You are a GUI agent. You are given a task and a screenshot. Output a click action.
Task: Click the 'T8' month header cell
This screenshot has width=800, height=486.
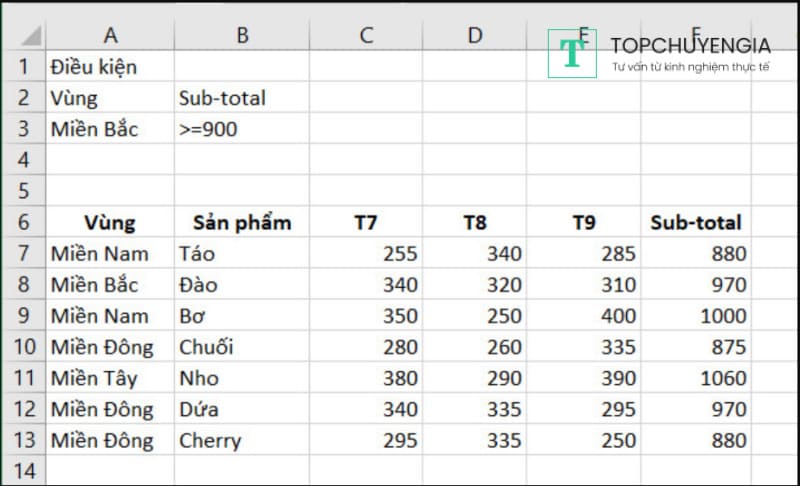click(x=475, y=222)
